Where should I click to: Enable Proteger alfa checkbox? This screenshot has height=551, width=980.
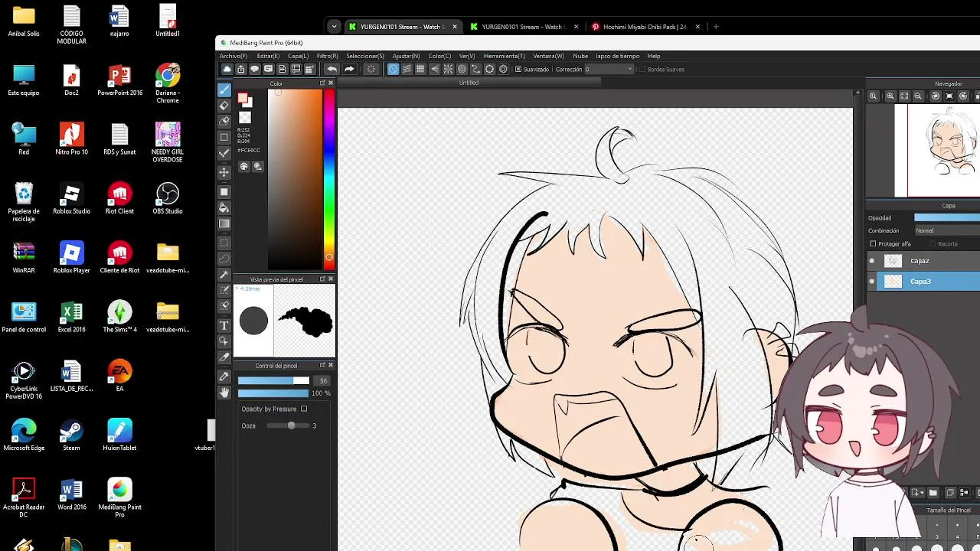873,244
